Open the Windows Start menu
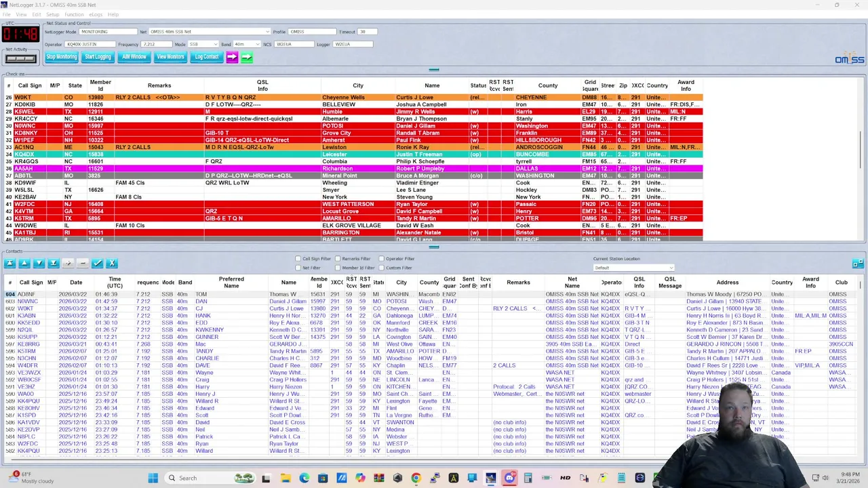The width and height of the screenshot is (868, 488). click(x=153, y=478)
